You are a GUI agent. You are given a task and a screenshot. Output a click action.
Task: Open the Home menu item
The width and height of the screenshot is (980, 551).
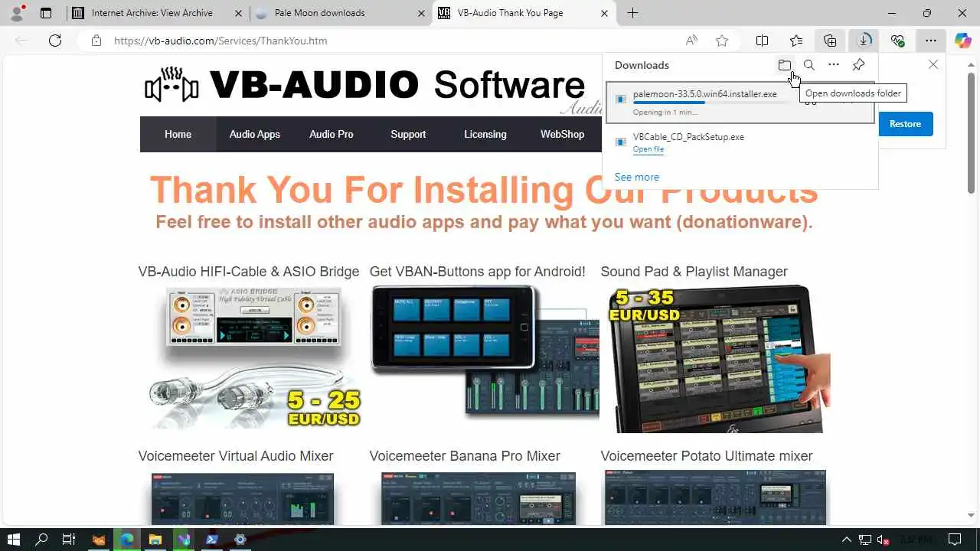pos(178,134)
